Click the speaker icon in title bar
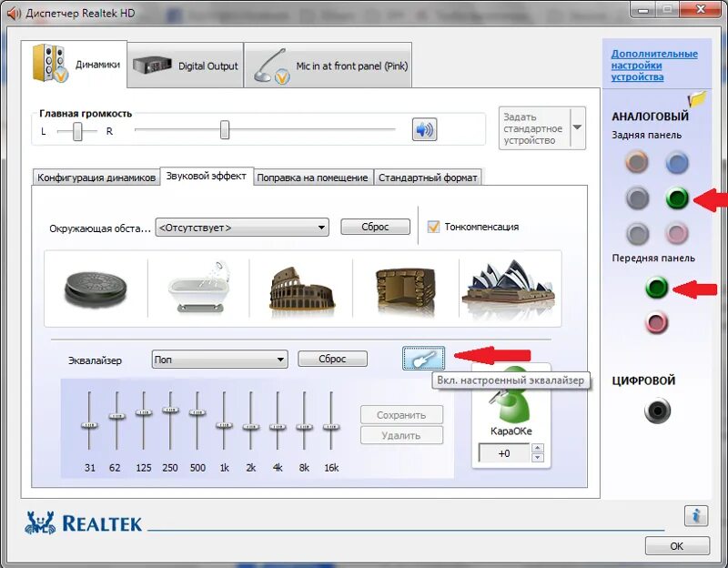The image size is (728, 568). point(14,13)
